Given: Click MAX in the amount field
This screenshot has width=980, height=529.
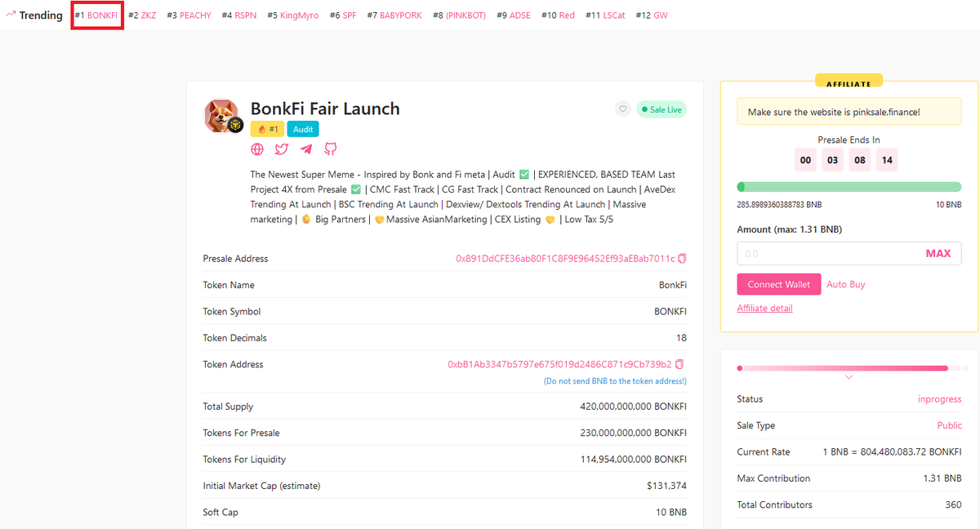Looking at the screenshot, I should click(938, 254).
